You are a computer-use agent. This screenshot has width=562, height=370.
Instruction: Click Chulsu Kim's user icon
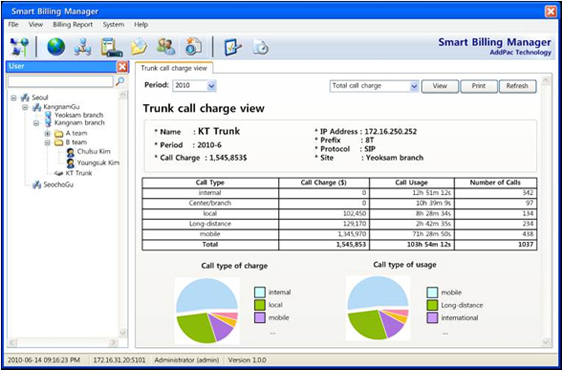pos(71,152)
